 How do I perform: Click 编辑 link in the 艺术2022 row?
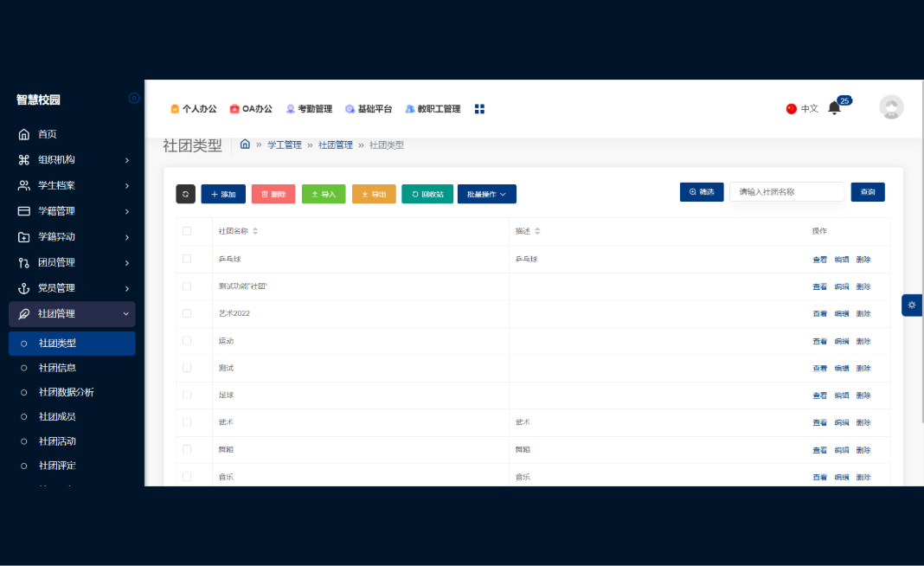pyautogui.click(x=842, y=313)
